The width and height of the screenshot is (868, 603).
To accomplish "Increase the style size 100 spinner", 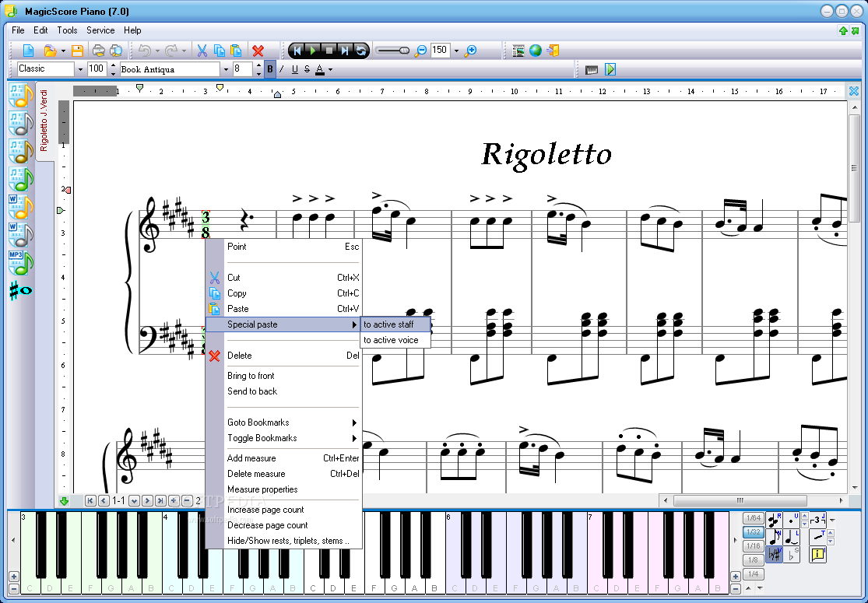I will click(x=113, y=66).
